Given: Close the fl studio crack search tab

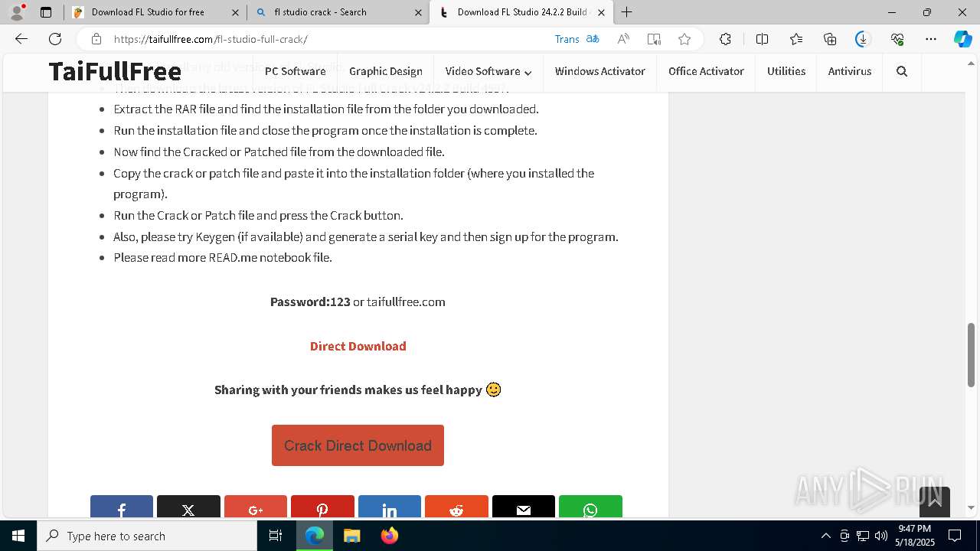Looking at the screenshot, I should click(418, 12).
